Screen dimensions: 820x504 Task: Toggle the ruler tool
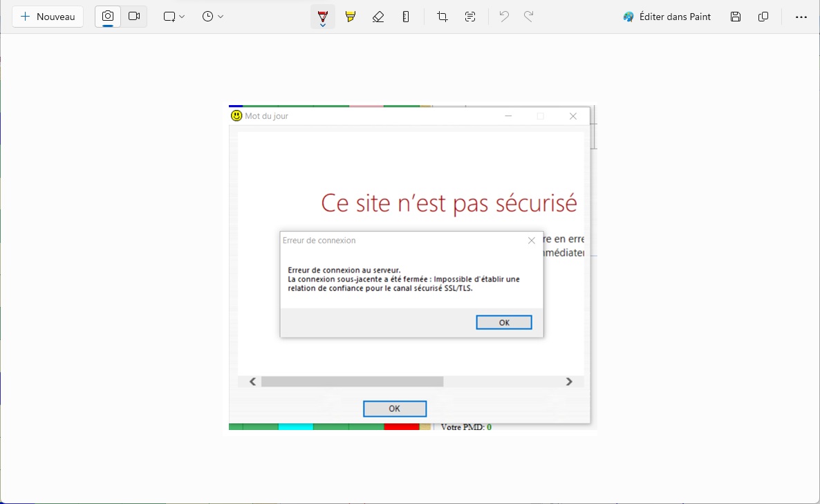[406, 17]
